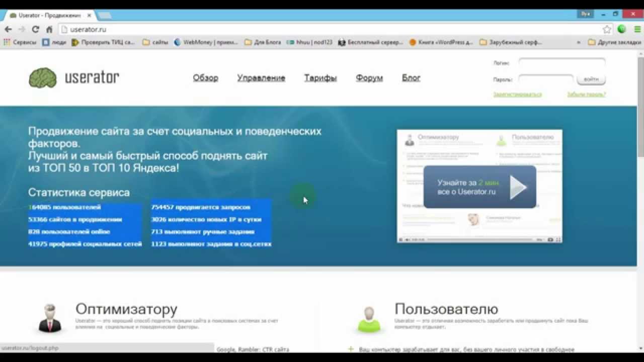Expand the bookmarks overflow chevron
The image size is (644, 362).
point(579,43)
